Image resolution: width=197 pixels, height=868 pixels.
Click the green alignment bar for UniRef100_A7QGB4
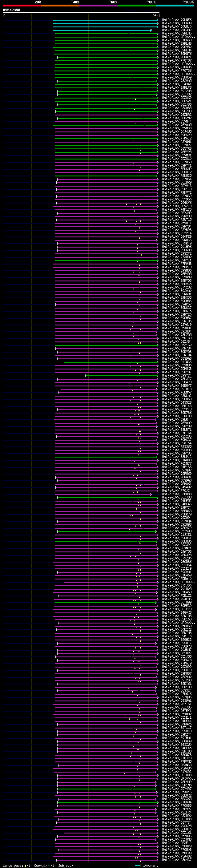[x=108, y=802]
